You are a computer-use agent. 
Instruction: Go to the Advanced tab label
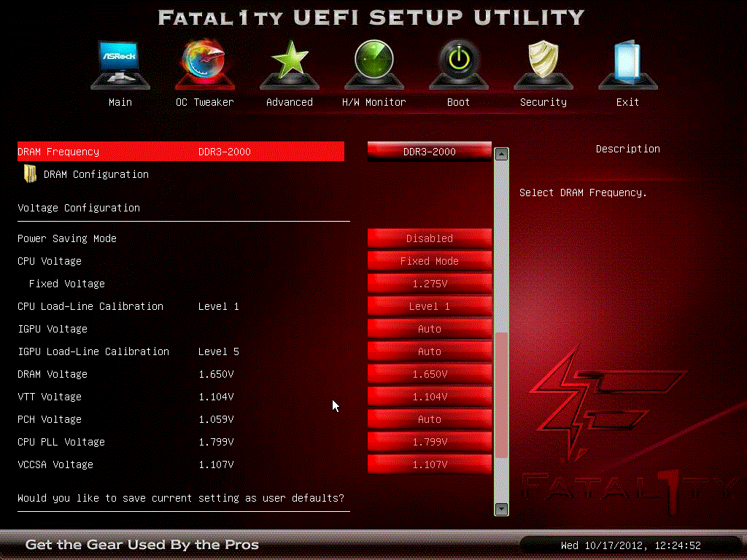click(290, 102)
